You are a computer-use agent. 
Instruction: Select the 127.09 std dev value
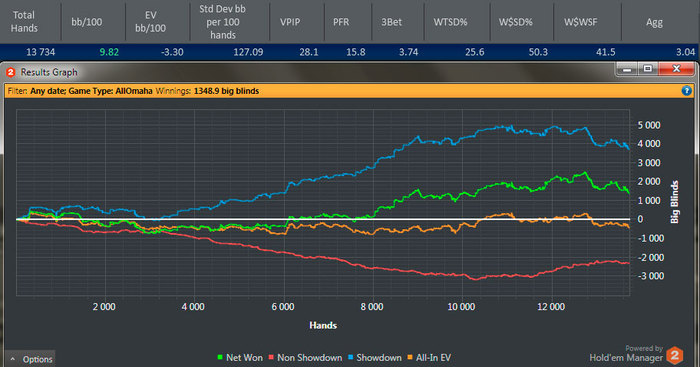pyautogui.click(x=248, y=52)
